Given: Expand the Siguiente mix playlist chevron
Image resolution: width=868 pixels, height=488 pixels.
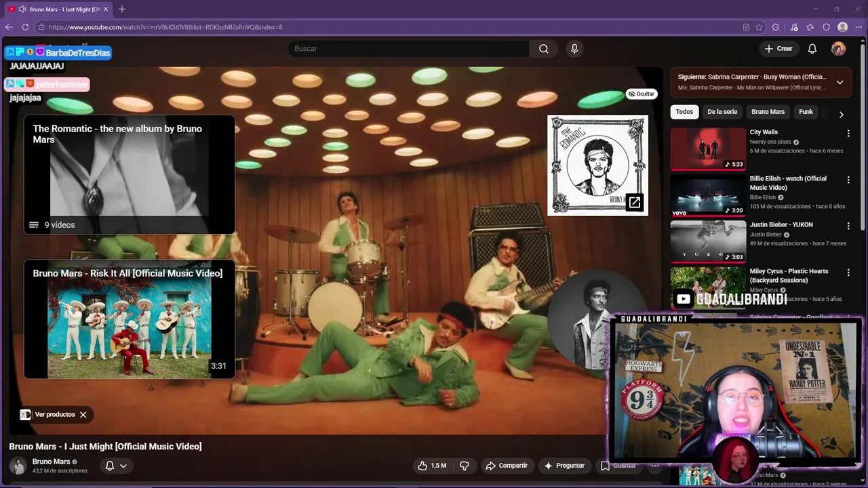Looking at the screenshot, I should point(840,82).
